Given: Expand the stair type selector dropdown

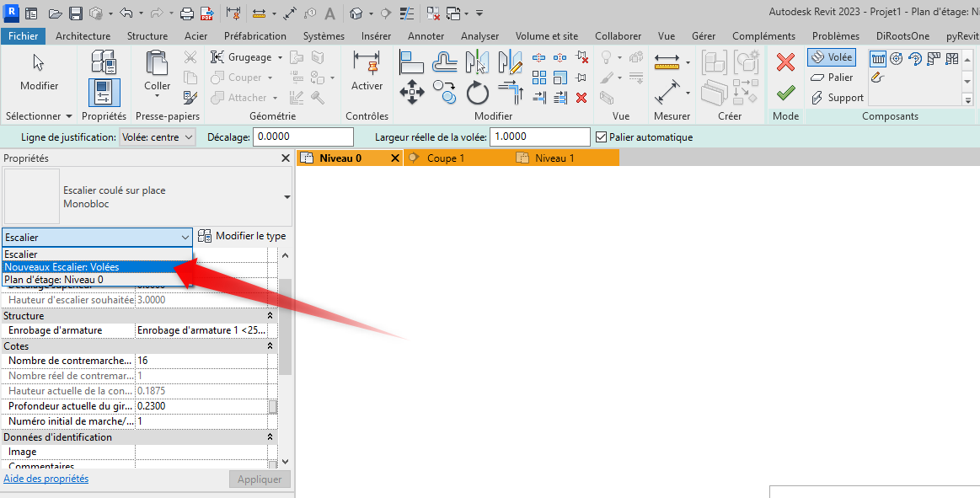Looking at the screenshot, I should (x=287, y=197).
